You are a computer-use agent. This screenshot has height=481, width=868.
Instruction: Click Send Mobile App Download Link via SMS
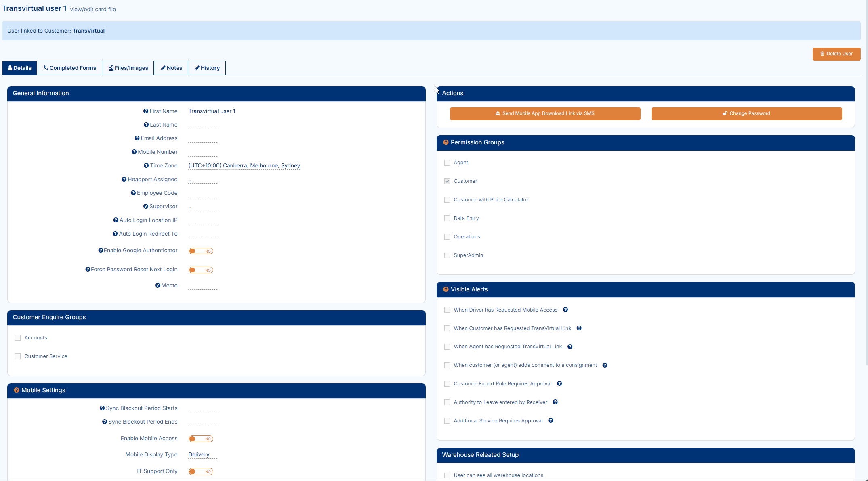click(x=545, y=113)
